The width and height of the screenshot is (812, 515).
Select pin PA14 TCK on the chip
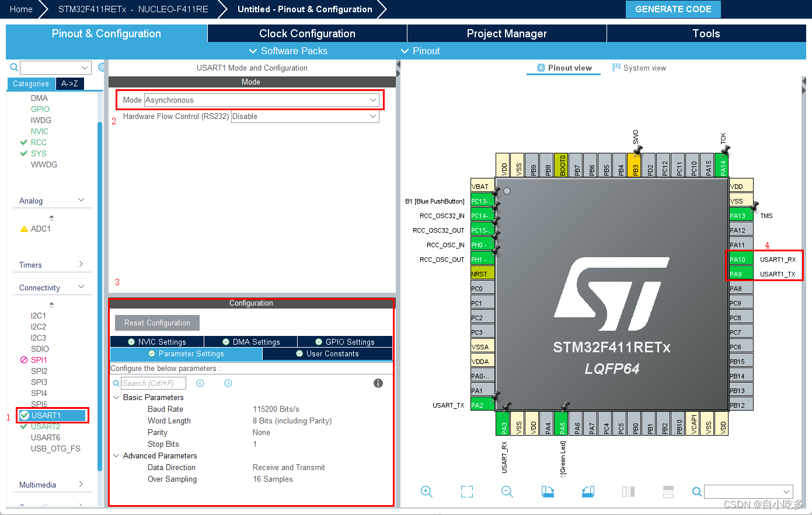722,165
